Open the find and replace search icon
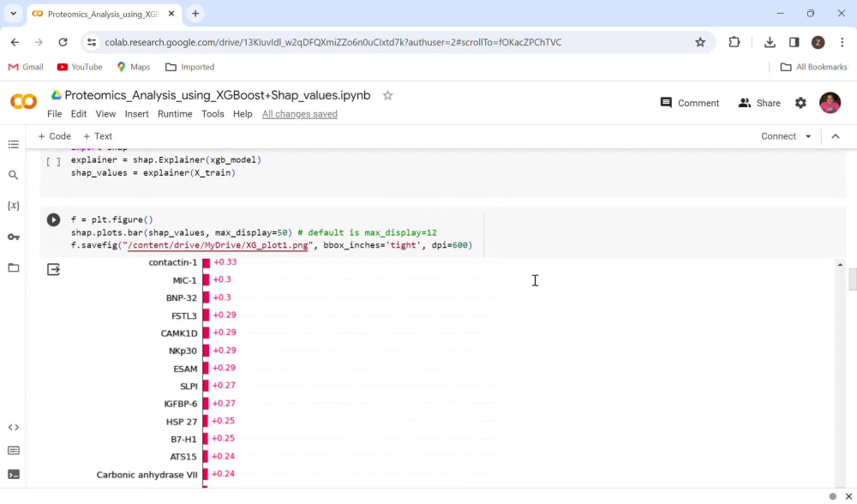Viewport: 857px width, 504px height. (14, 175)
